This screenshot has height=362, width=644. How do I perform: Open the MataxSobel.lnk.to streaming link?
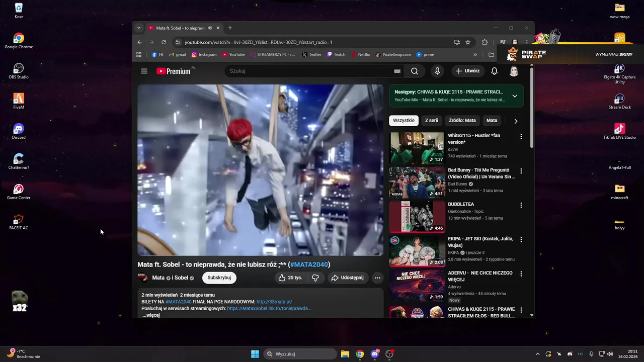269,308
